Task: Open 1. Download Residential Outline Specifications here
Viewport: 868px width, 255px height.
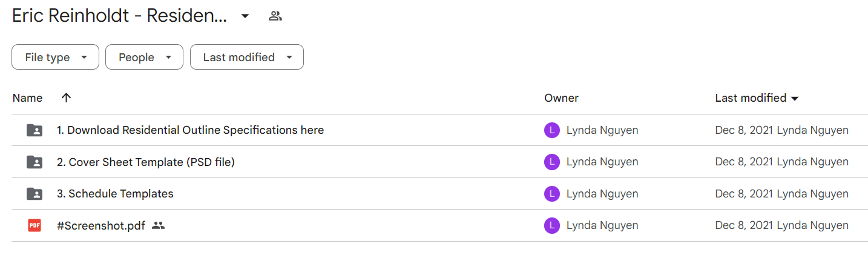Action: click(x=190, y=130)
